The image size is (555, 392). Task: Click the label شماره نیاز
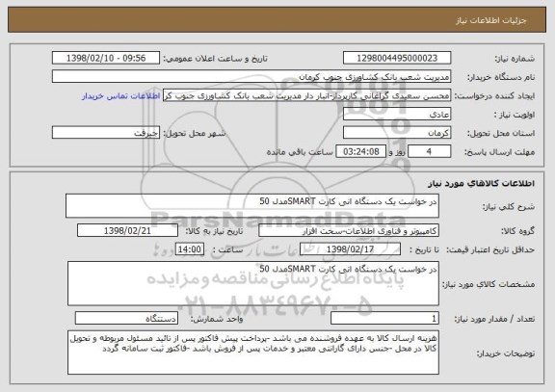point(515,59)
